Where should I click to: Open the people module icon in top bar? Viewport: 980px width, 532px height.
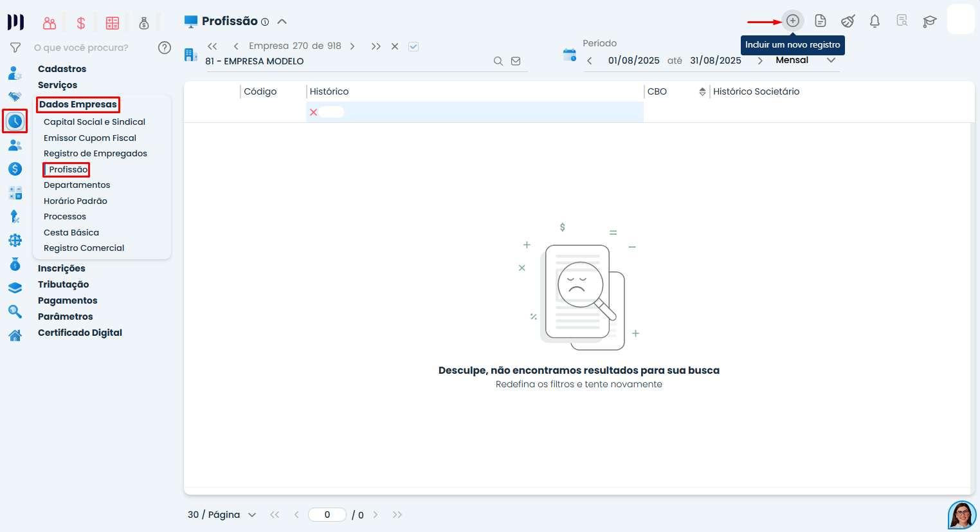(x=50, y=23)
